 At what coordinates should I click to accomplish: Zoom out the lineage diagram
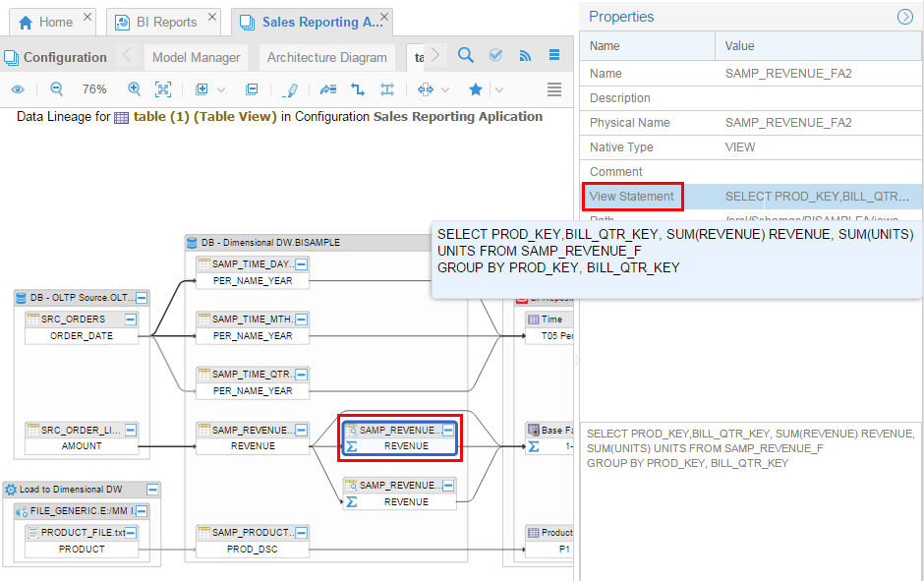(x=56, y=89)
